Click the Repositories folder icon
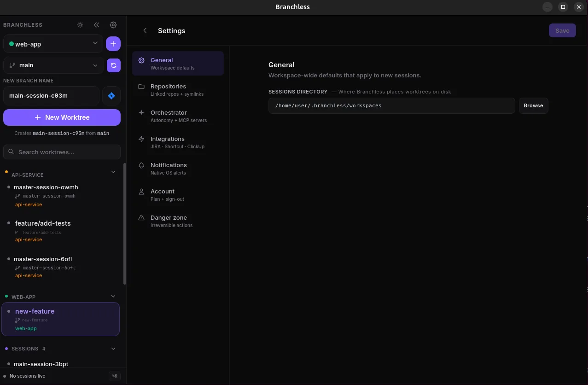588x385 pixels. 141,87
